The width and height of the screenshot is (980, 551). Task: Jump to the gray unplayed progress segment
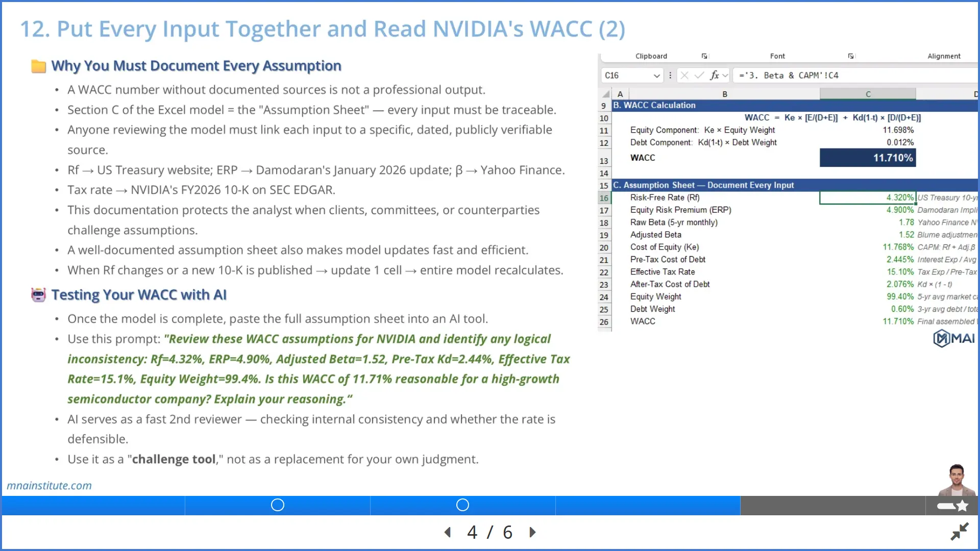tap(832, 505)
